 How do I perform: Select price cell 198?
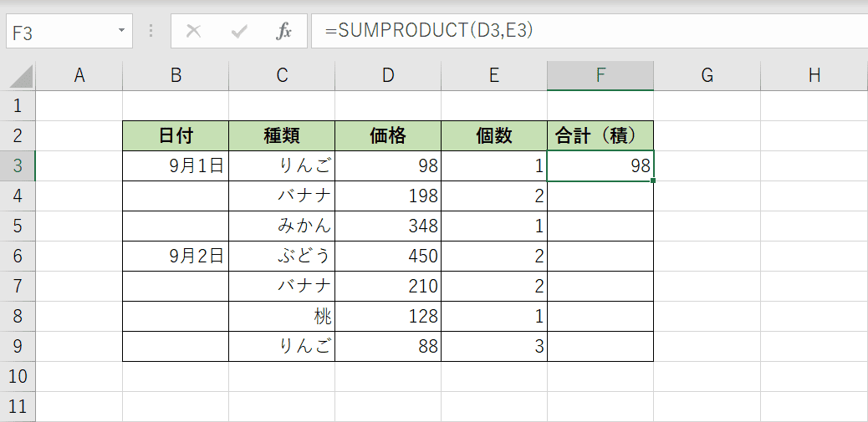click(x=388, y=196)
